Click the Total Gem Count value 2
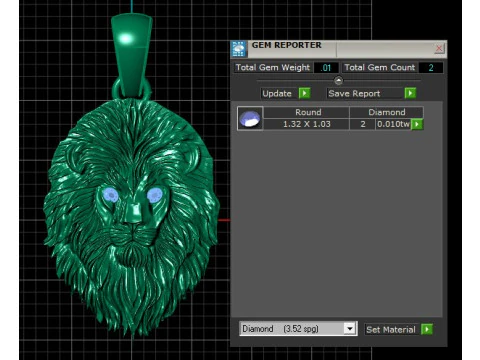 tap(431, 68)
